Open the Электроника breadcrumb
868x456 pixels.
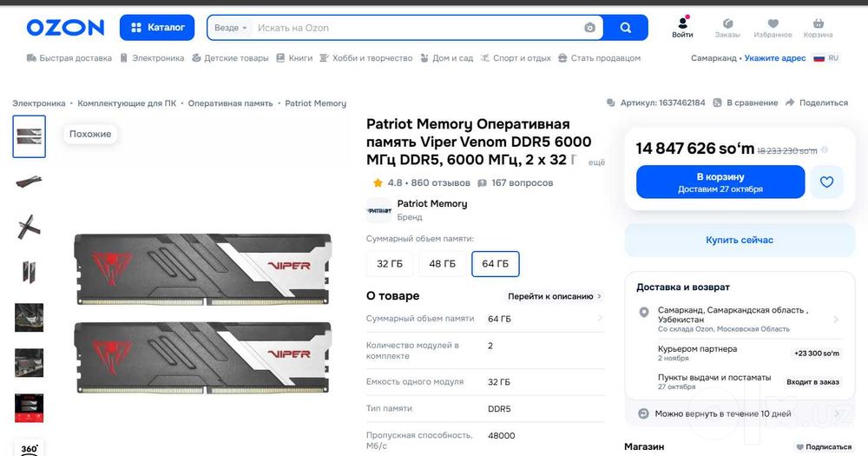pyautogui.click(x=39, y=103)
